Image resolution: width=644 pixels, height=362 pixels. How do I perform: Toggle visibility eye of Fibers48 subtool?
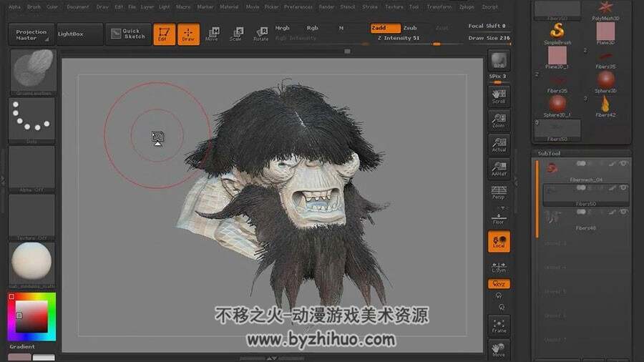tap(624, 212)
